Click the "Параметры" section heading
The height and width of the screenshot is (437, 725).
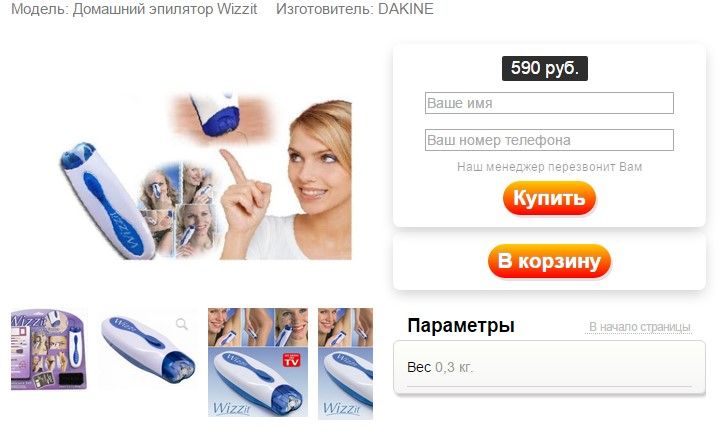coord(461,326)
